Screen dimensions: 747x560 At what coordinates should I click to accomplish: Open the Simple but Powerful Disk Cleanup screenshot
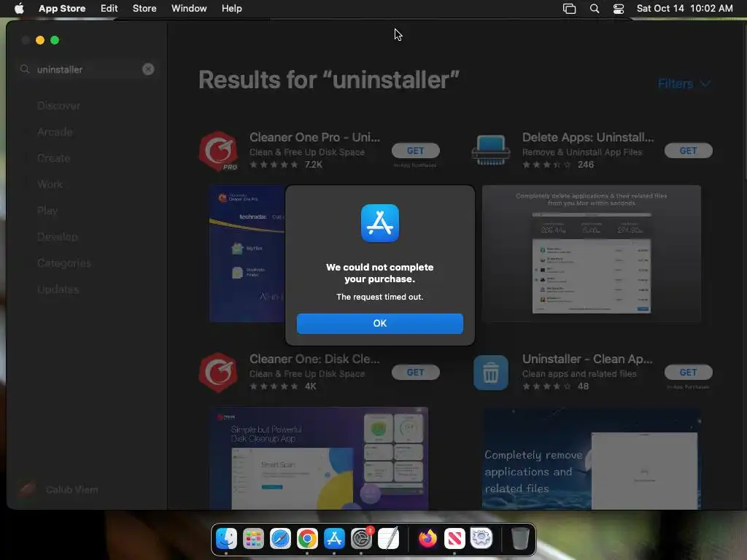pyautogui.click(x=319, y=458)
